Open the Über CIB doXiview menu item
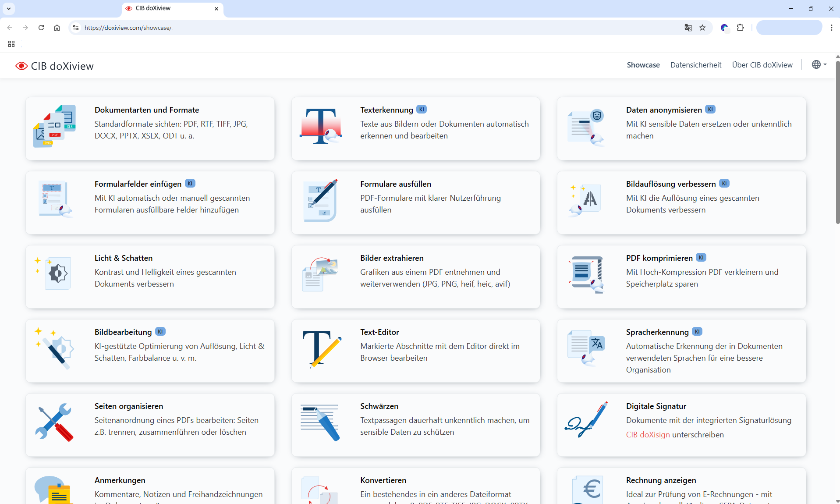The height and width of the screenshot is (504, 840). pos(762,65)
